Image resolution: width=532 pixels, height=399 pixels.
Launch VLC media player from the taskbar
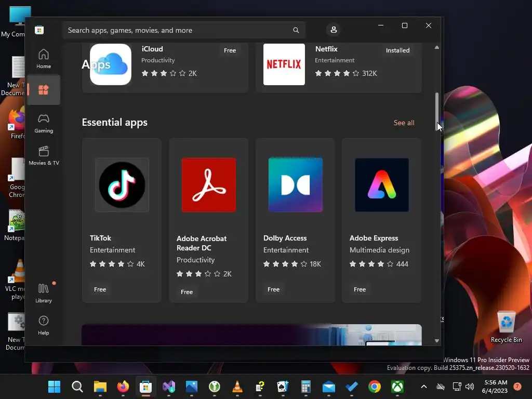pyautogui.click(x=237, y=387)
